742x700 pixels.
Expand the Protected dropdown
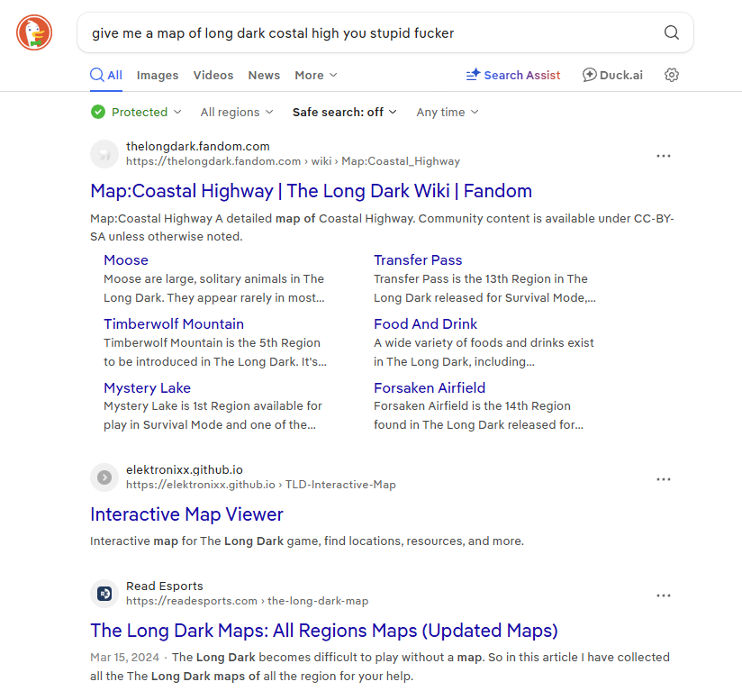[x=137, y=112]
